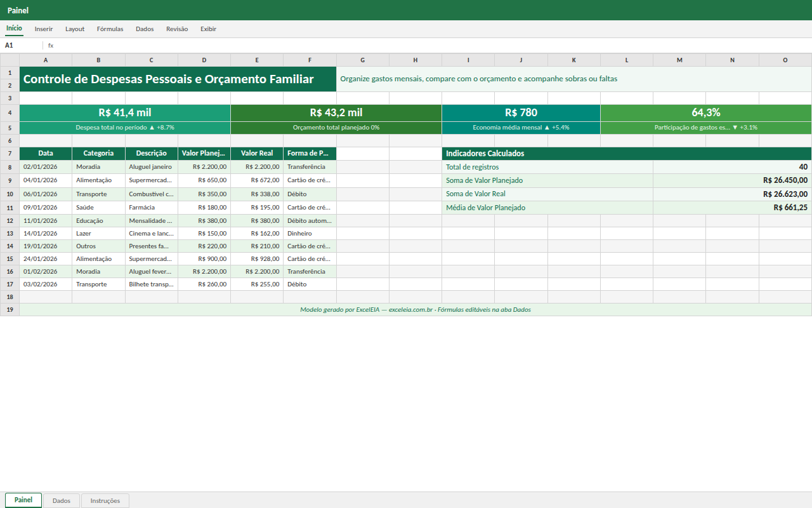Screen dimensions: 812x508
Task: Open the Dados sheet tab at bottom
Action: tap(62, 501)
